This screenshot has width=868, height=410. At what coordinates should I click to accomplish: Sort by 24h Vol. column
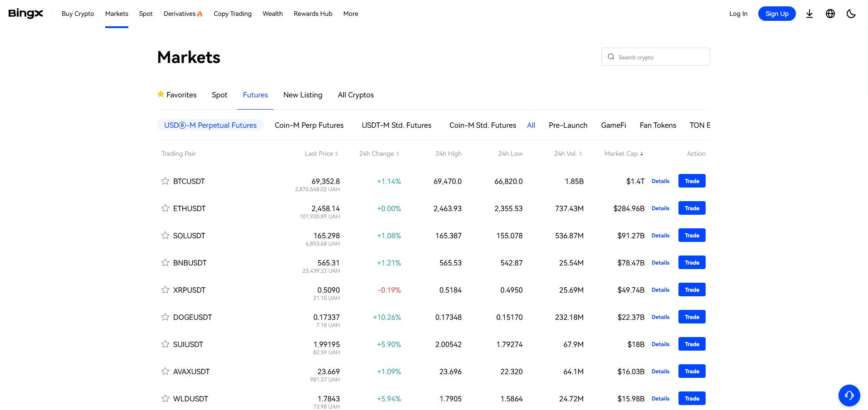point(568,154)
